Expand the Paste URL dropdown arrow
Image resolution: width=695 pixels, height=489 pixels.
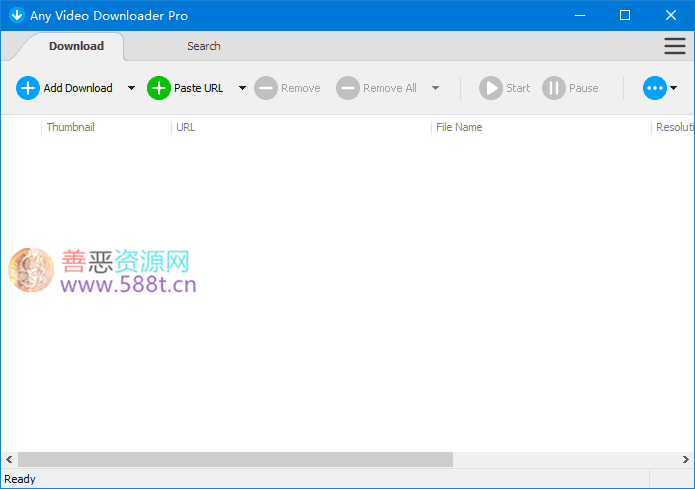(242, 88)
